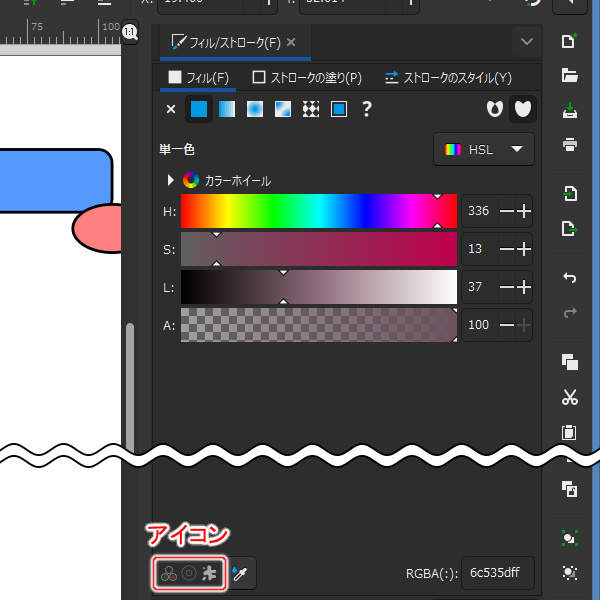Image resolution: width=600 pixels, height=600 pixels.
Task: Switch to the ストロークの塗り(P) tab
Action: click(307, 78)
